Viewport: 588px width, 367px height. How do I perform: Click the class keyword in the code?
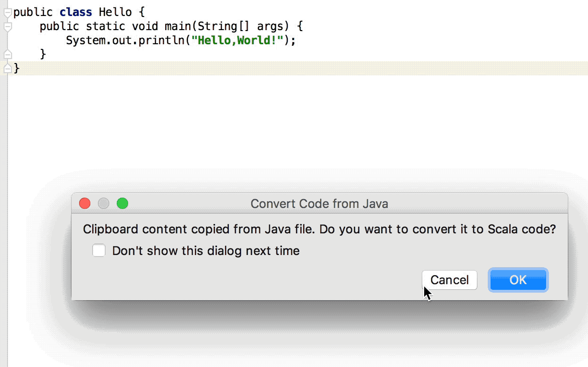pyautogui.click(x=75, y=12)
